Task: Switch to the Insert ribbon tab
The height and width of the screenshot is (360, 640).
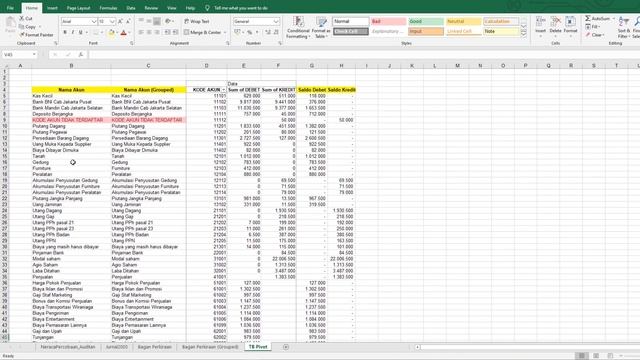Action: (x=52, y=8)
